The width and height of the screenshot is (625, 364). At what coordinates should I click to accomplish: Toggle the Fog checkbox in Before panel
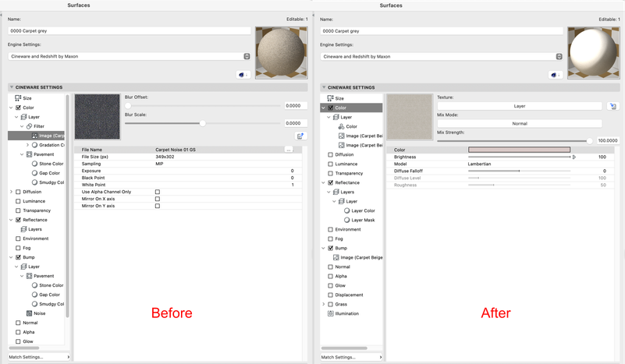(18, 248)
